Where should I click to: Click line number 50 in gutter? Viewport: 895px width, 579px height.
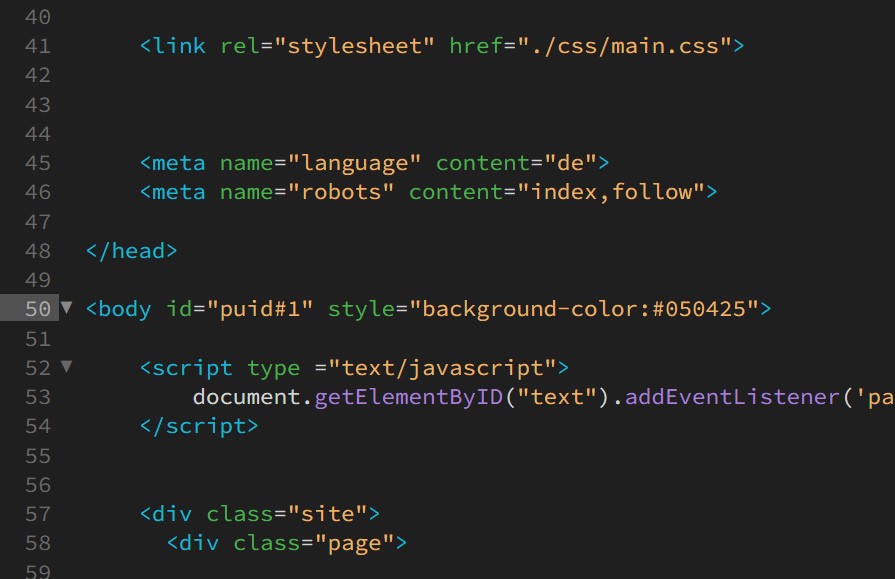point(38,309)
